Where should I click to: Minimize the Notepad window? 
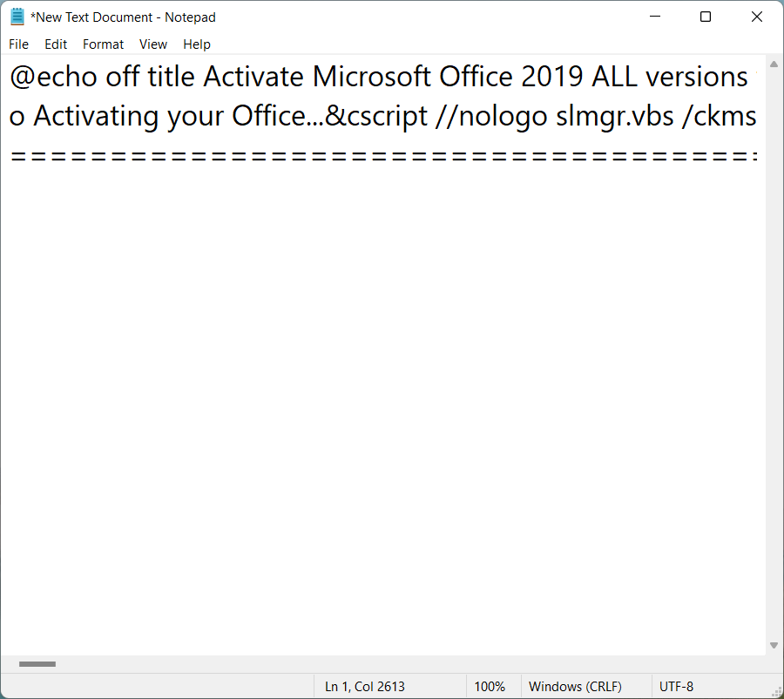point(655,17)
